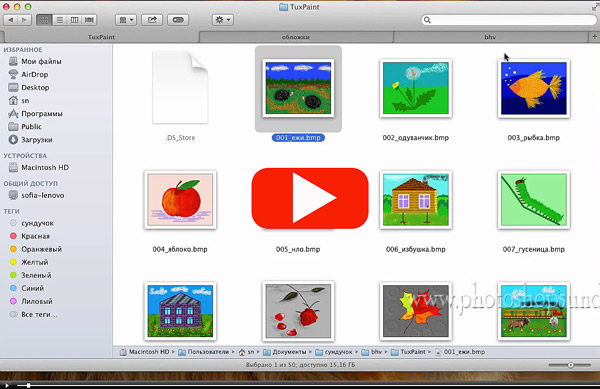600x389 pixels.
Task: Go to Macintosh HD in path bar
Action: click(x=144, y=352)
